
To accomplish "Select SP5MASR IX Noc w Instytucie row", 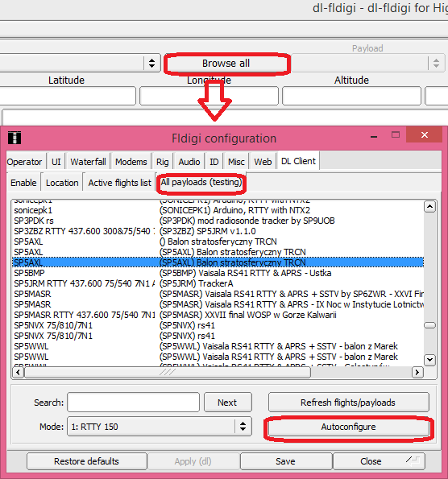I will [218, 304].
